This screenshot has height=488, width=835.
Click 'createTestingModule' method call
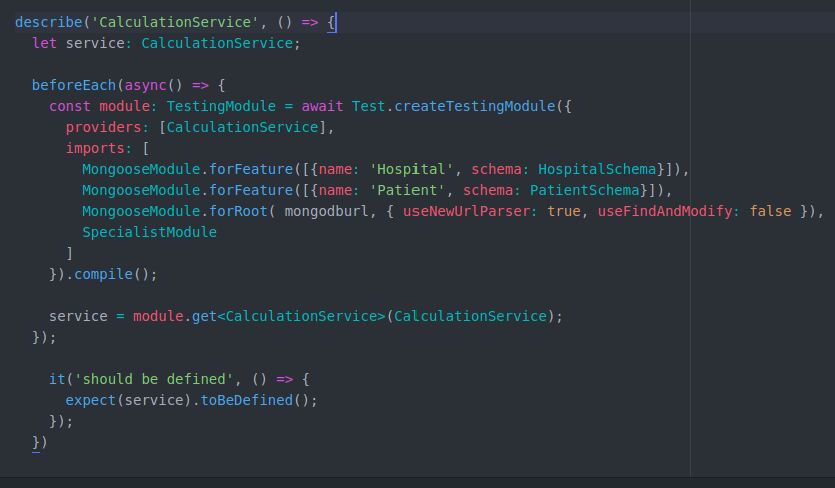point(474,106)
